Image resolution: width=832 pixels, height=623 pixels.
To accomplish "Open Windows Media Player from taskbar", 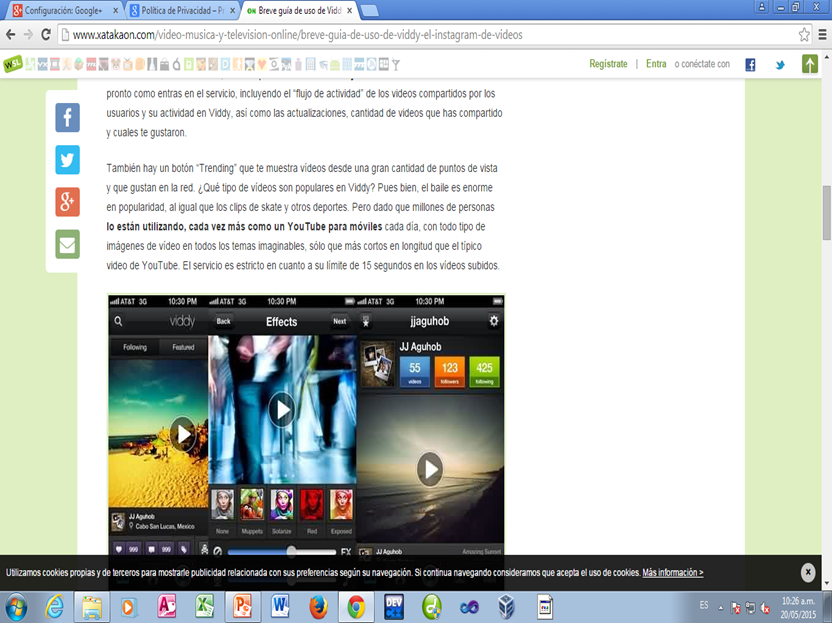I will point(129,607).
